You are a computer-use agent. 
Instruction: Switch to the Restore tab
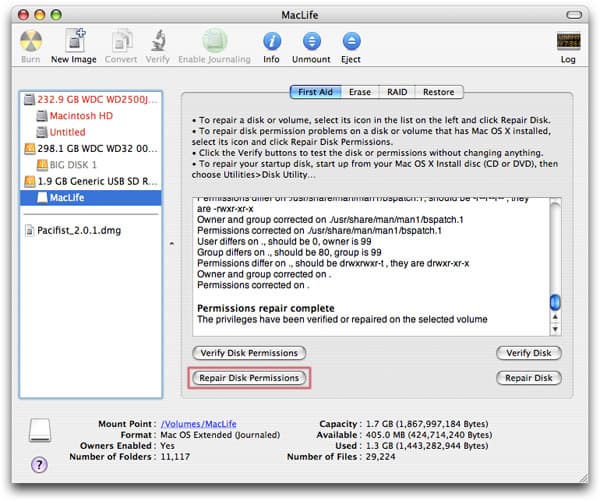[439, 92]
